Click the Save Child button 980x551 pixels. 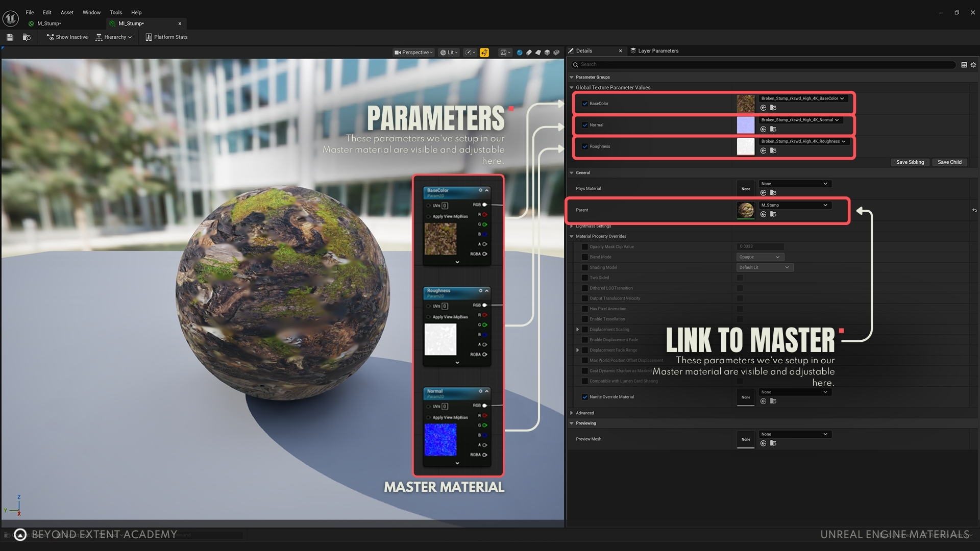pos(949,162)
